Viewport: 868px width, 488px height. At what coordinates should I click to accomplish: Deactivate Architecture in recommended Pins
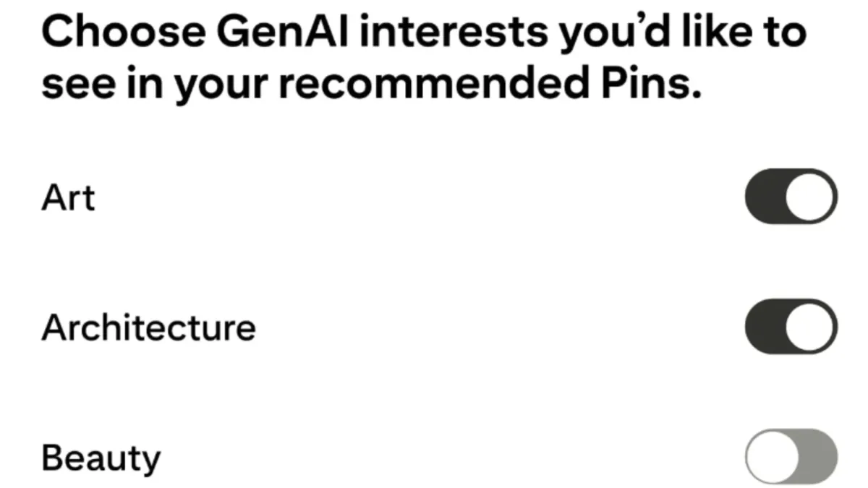[x=791, y=327]
